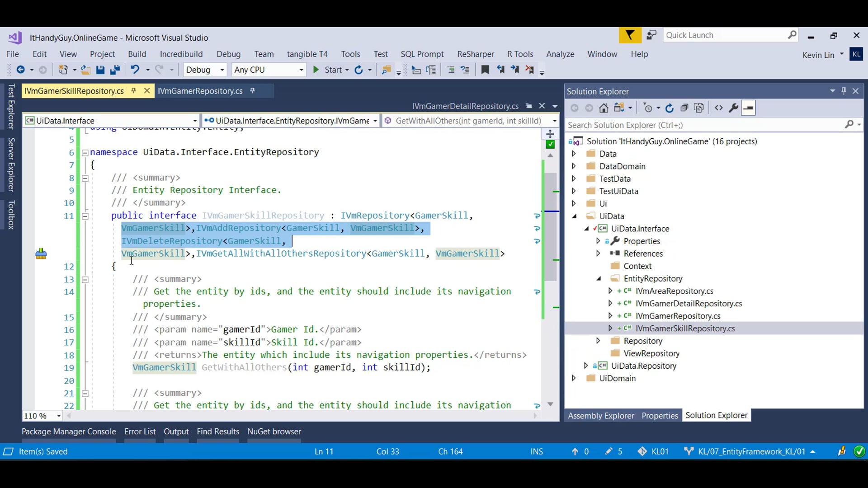Toggle bookmark using the toolbar bookmark icon
The width and height of the screenshot is (868, 488).
(x=485, y=70)
